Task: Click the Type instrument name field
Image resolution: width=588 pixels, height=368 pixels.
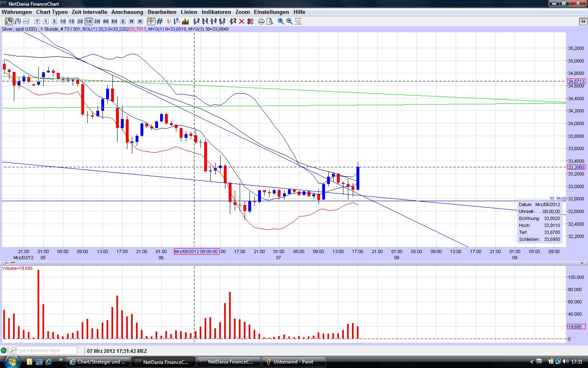Action: [x=46, y=350]
